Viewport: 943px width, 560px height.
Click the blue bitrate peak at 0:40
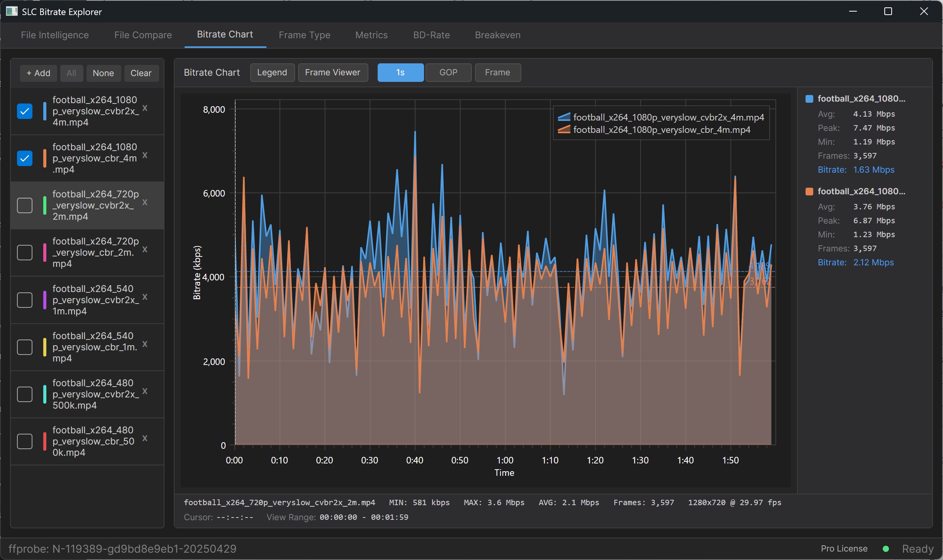tap(415, 133)
